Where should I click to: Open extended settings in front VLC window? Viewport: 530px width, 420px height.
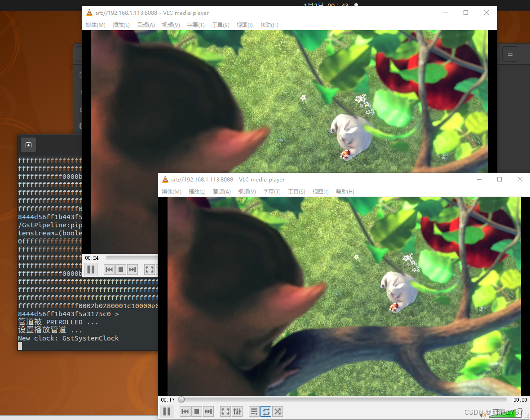click(x=237, y=411)
